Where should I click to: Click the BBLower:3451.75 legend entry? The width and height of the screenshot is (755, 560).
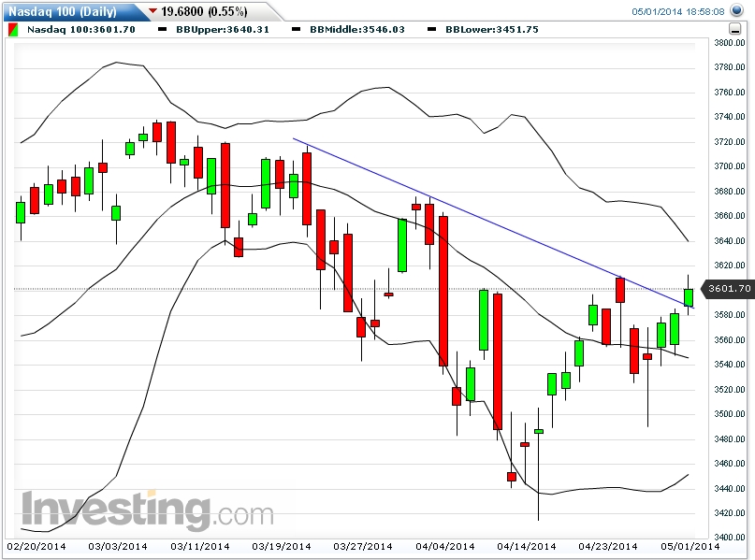[491, 29]
